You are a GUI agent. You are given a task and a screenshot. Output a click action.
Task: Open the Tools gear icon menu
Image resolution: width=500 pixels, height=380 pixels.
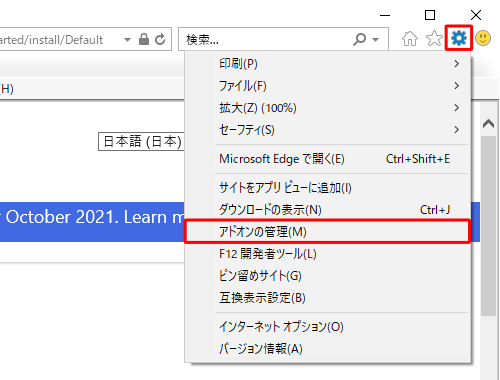coord(459,38)
